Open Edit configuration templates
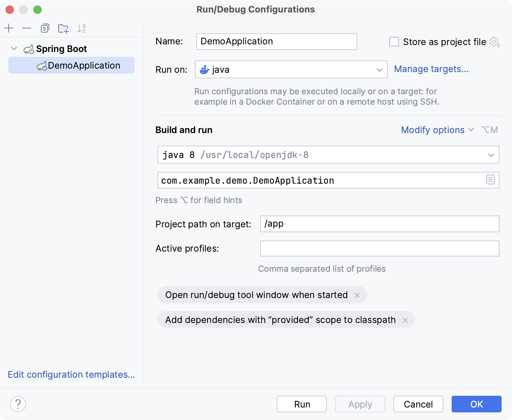Screen dimensions: 512x420 point(71,375)
